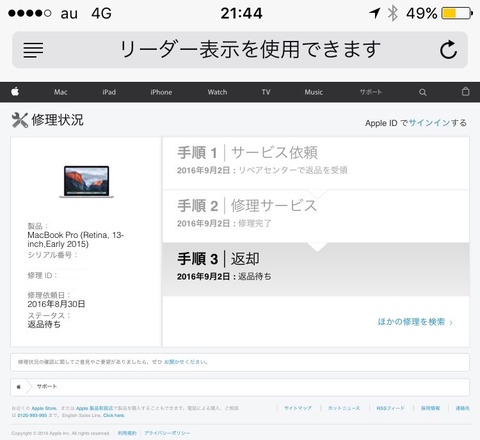Click the 0120-993-993 phone link

tap(32, 415)
